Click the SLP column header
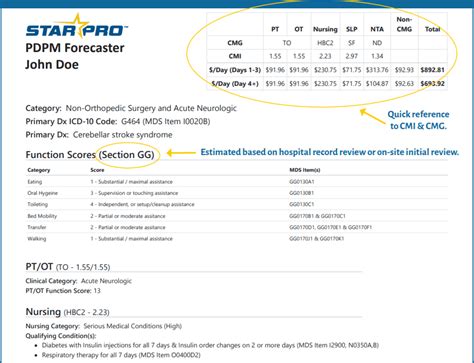 (x=352, y=29)
